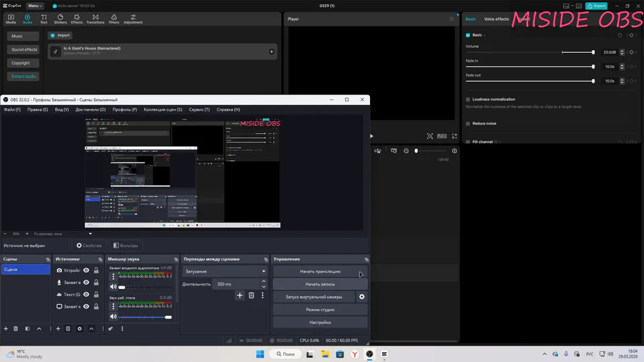Image resolution: width=644 pixels, height=362 pixels.
Task: Open CapCut layout selector dropdown
Action: pyautogui.click(x=568, y=6)
